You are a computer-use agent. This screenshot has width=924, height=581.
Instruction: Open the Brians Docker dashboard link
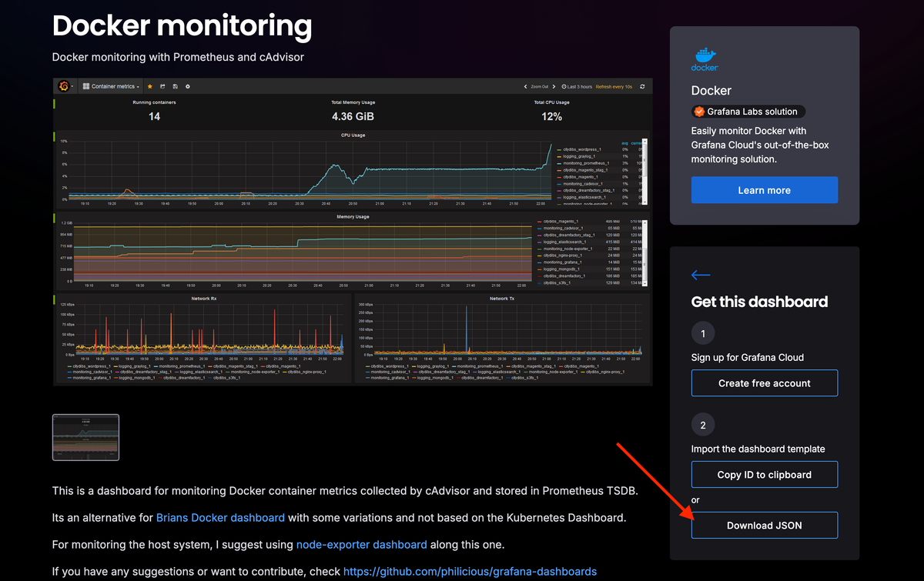[x=220, y=517]
